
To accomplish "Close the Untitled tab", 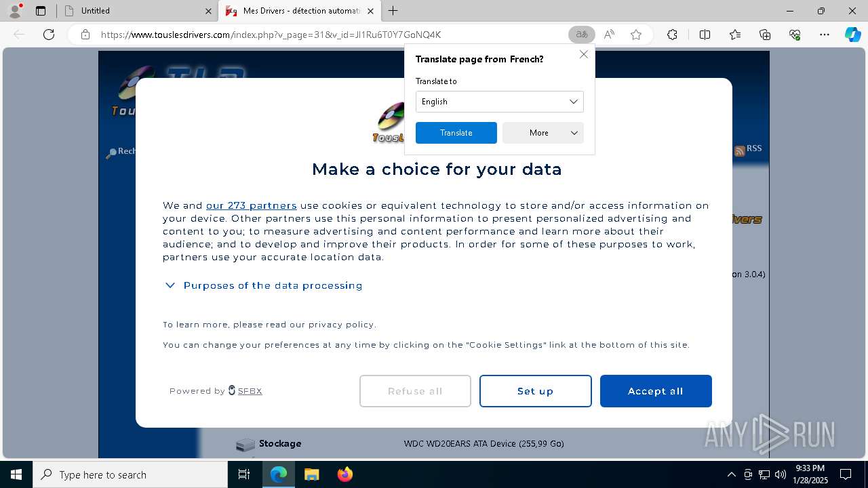I will pos(208,11).
